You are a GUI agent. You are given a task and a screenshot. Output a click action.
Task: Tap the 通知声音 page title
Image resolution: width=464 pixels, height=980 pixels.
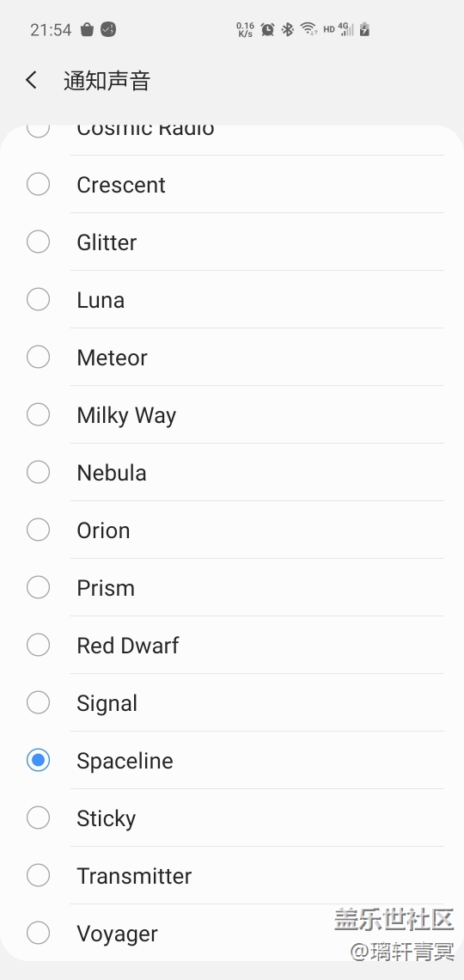click(107, 81)
